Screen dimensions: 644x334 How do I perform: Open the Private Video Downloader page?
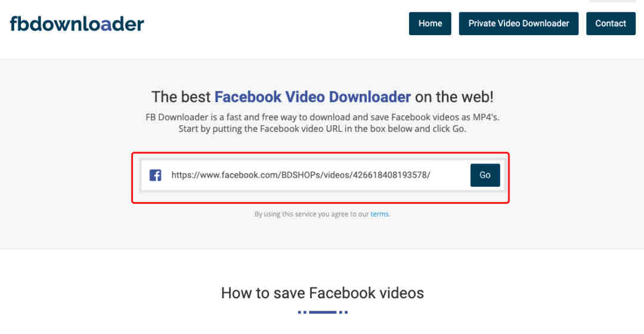click(x=518, y=23)
